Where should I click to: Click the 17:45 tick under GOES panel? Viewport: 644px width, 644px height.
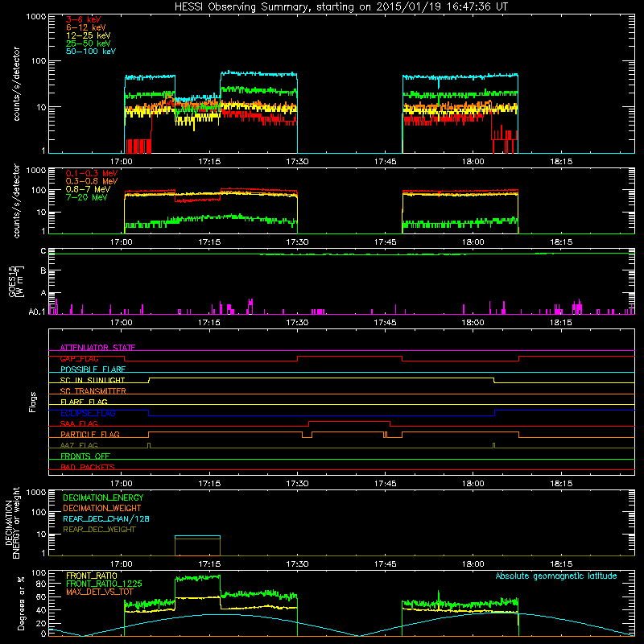click(x=386, y=323)
